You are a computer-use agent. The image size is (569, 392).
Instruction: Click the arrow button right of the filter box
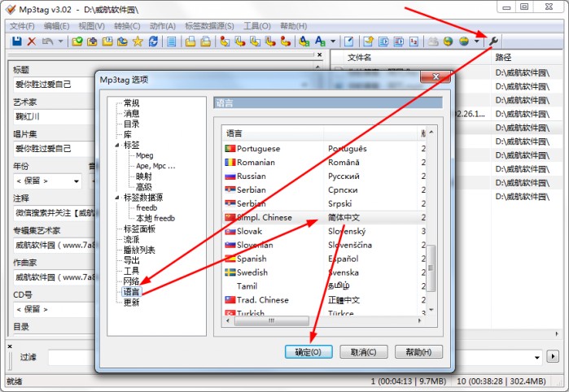553,356
